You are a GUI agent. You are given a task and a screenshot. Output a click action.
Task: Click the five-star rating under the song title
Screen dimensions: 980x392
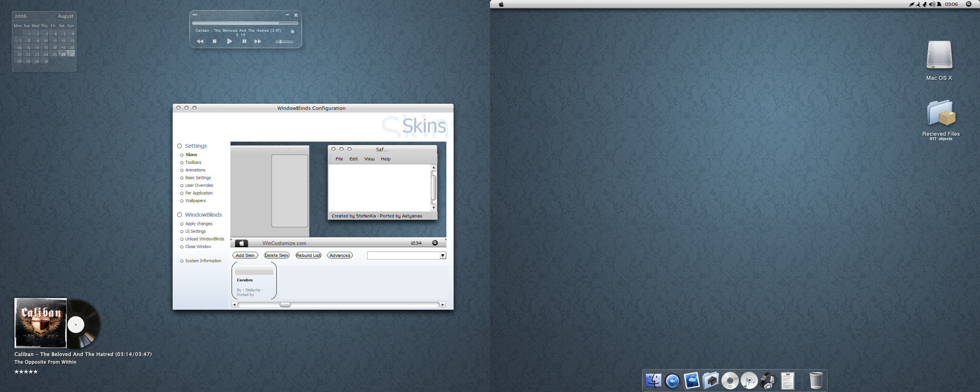tap(26, 372)
